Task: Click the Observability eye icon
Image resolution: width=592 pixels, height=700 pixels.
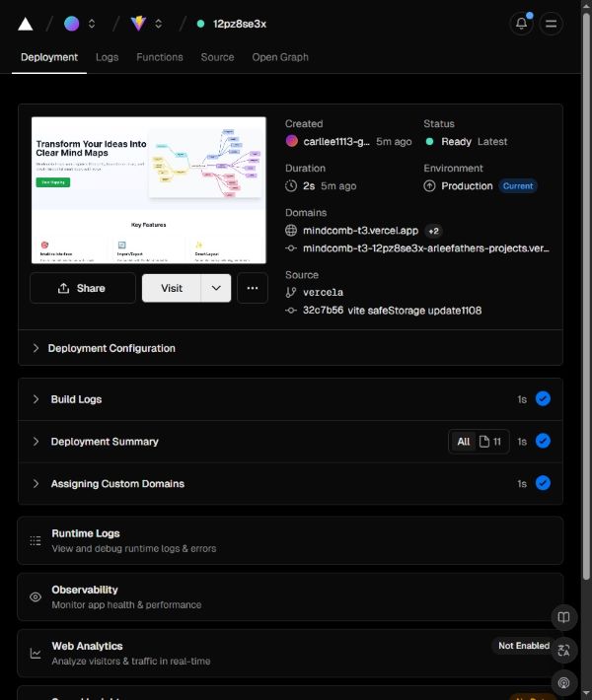Action: 36,596
